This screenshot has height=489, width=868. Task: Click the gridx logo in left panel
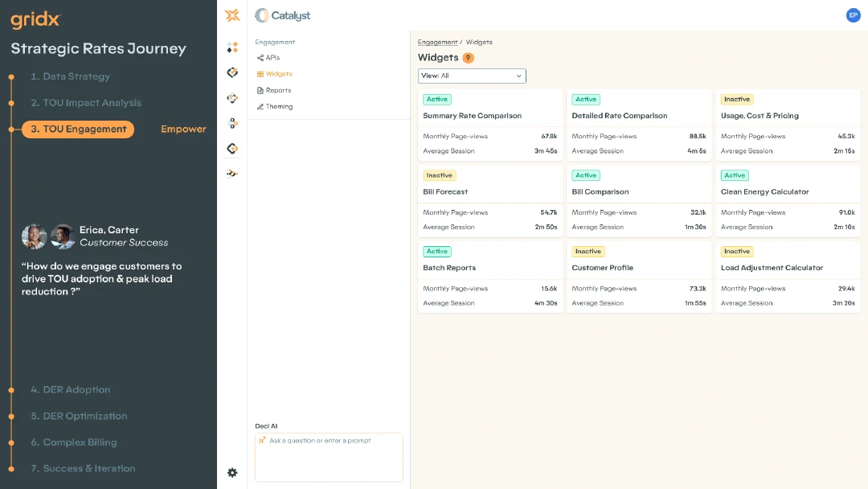point(35,20)
